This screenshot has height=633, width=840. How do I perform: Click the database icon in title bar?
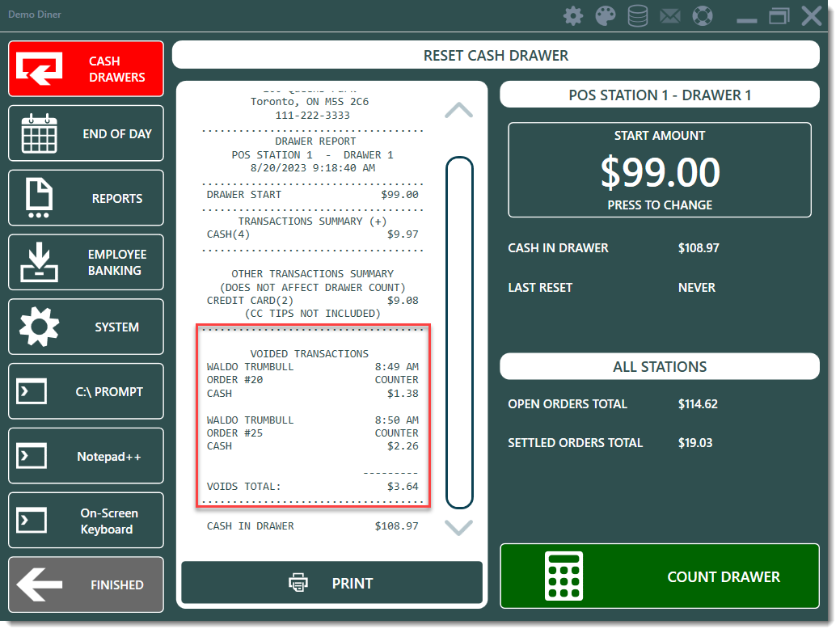tap(638, 16)
